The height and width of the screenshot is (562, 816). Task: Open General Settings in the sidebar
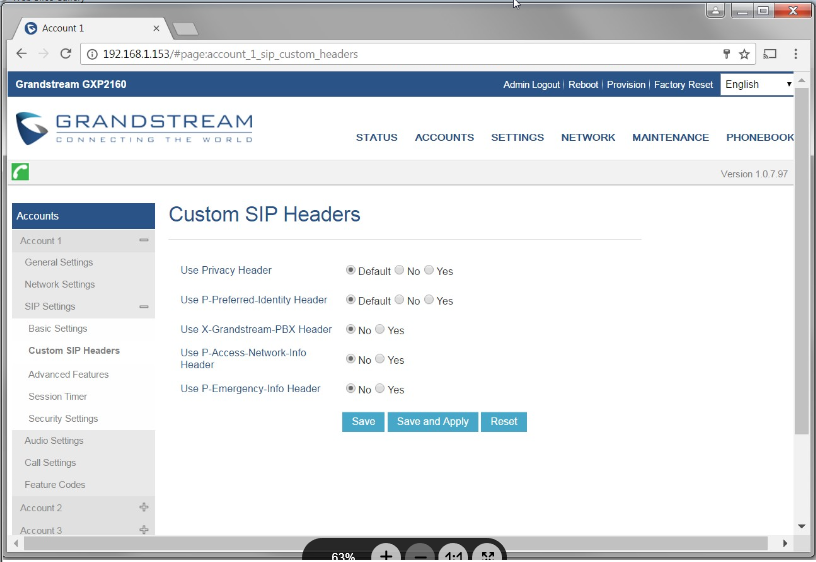59,262
